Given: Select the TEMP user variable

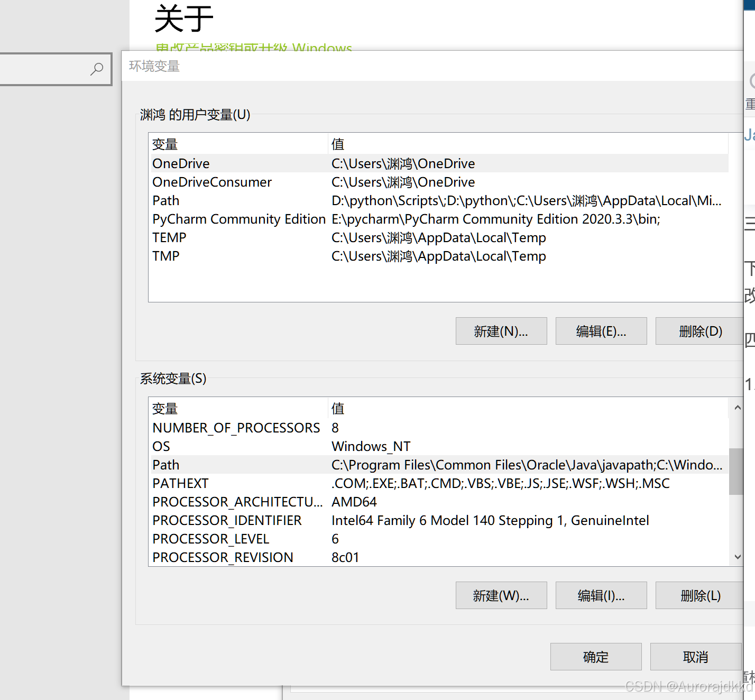Looking at the screenshot, I should pyautogui.click(x=238, y=237).
